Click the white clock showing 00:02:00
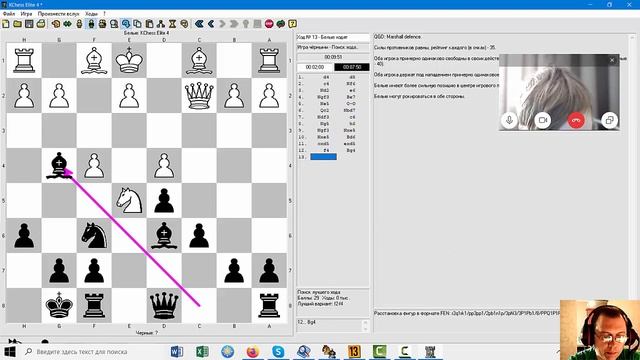 pos(315,67)
